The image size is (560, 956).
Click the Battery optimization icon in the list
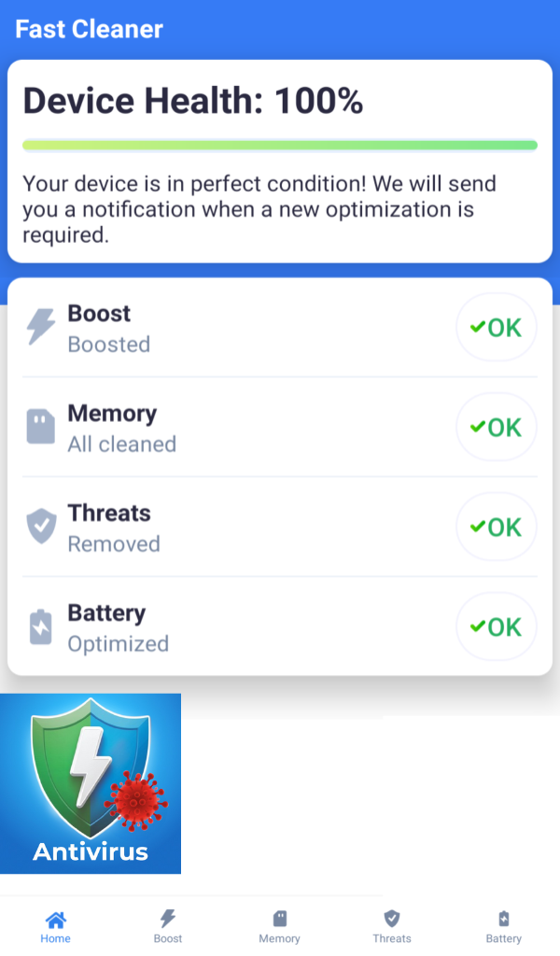coord(40,626)
